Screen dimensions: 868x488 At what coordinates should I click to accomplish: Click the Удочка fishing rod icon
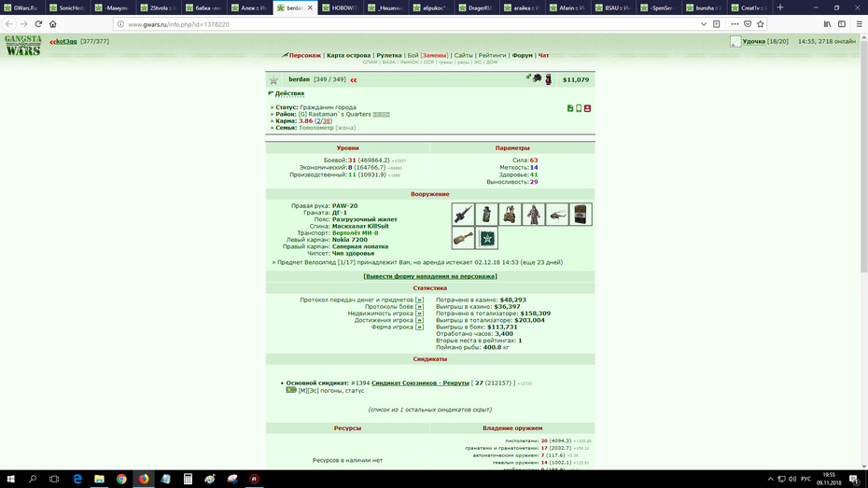tap(735, 41)
